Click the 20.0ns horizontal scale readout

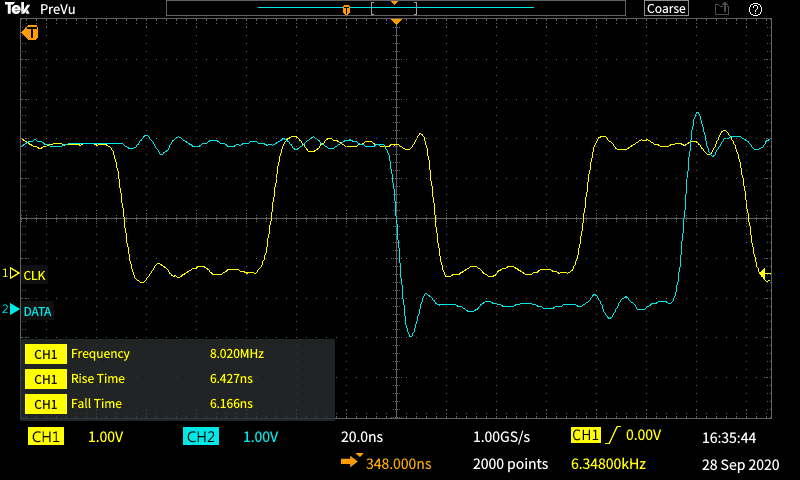(x=363, y=437)
